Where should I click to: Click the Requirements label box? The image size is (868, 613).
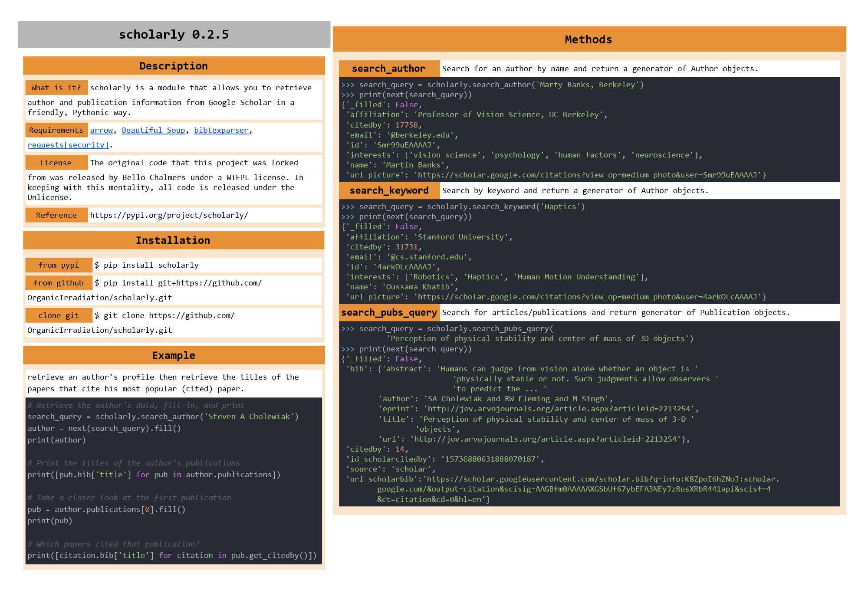[56, 130]
